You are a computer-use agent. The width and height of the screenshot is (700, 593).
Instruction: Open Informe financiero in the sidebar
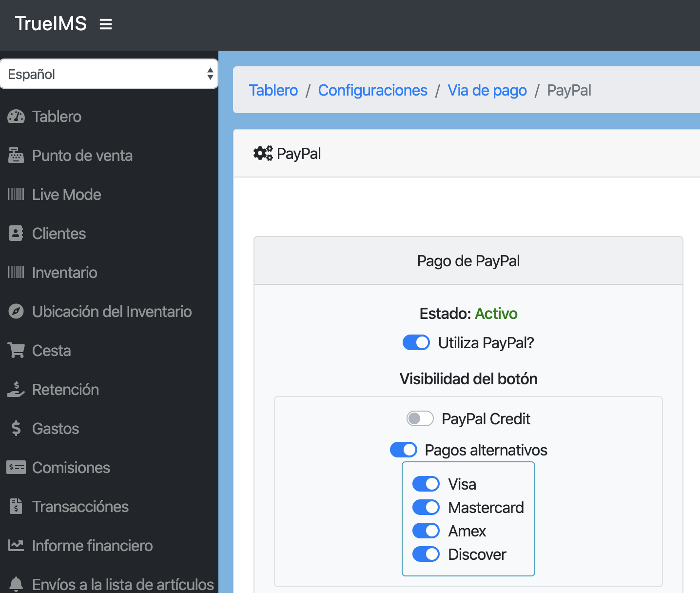[x=93, y=546]
